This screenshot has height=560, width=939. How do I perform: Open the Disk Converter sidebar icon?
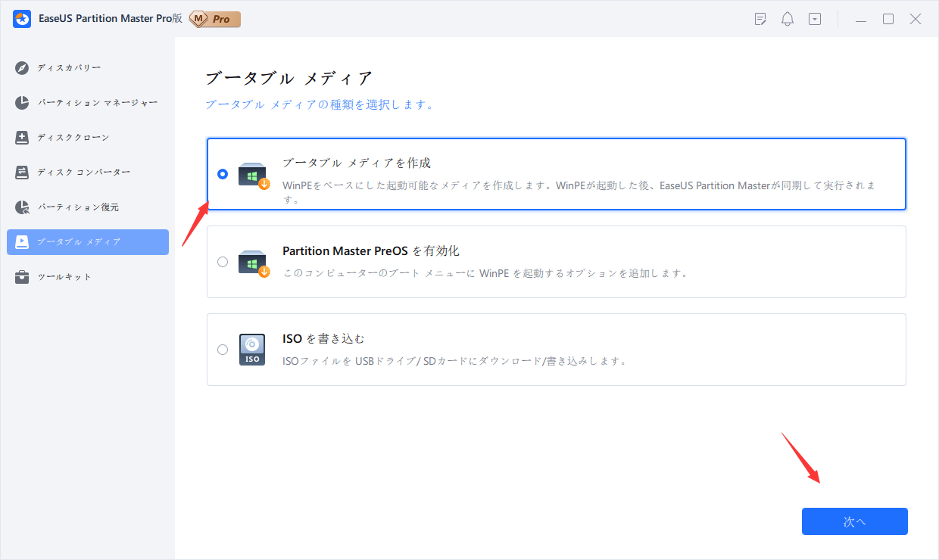point(23,173)
